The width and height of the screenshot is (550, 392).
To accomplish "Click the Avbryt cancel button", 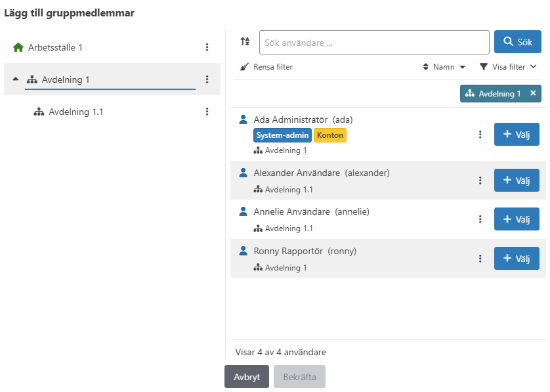I will tap(247, 377).
